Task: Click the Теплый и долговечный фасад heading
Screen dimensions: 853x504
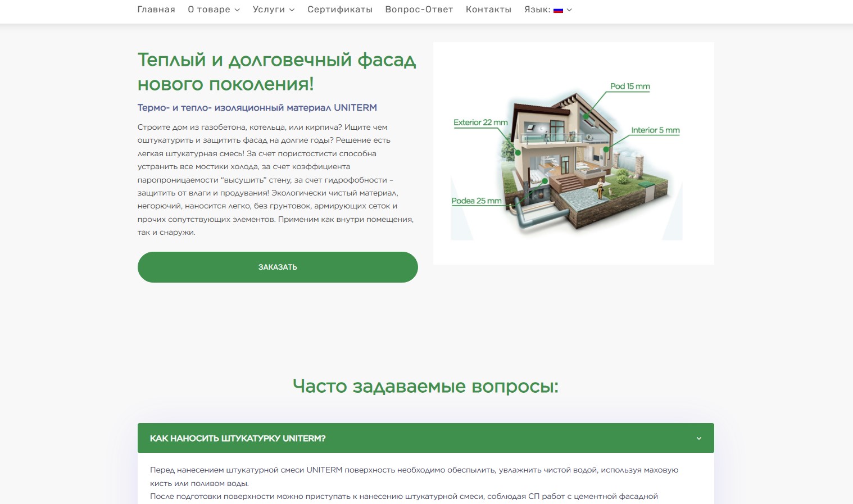Action: pos(277,71)
